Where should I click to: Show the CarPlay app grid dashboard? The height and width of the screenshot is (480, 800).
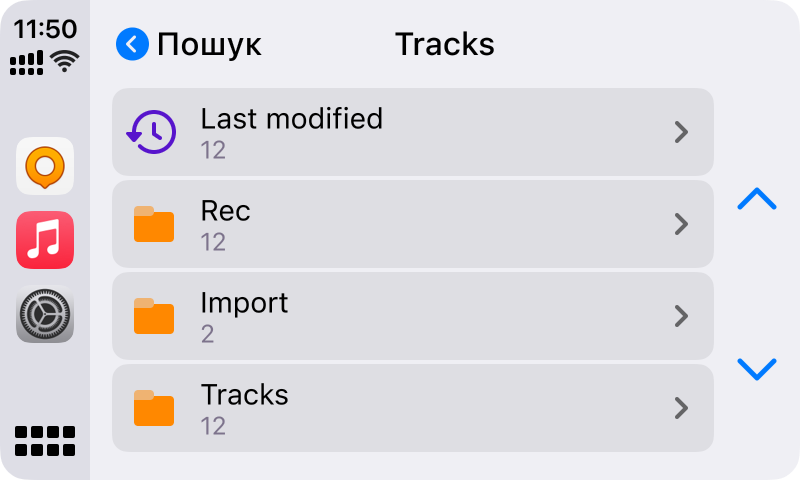(45, 441)
